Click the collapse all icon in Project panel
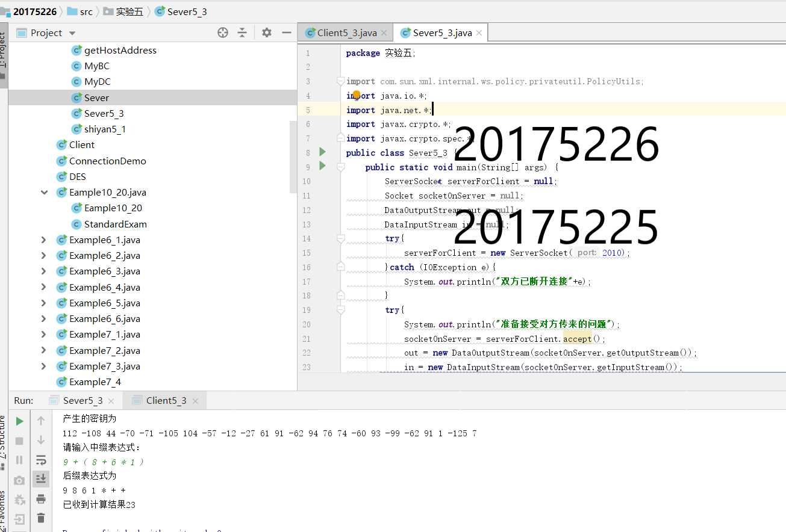 [x=242, y=32]
